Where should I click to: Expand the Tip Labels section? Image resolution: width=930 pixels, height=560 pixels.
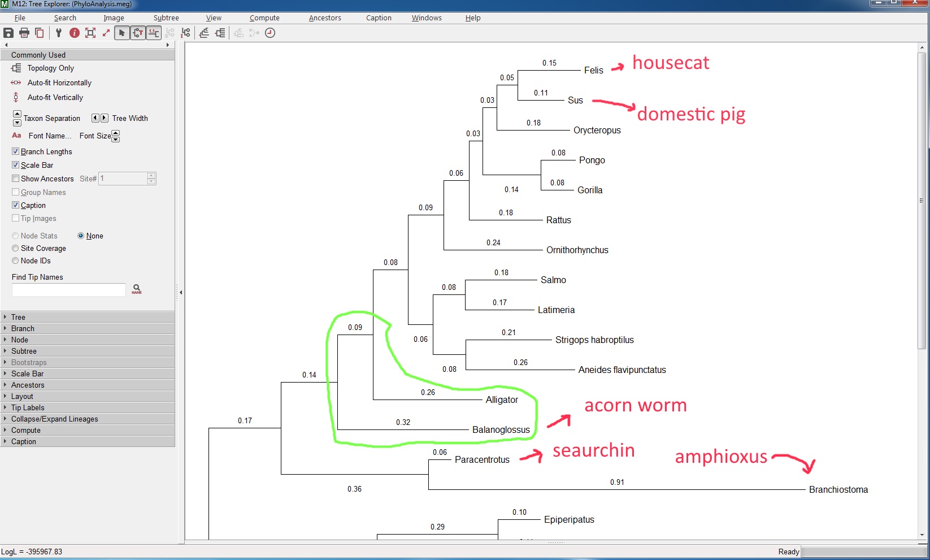pyautogui.click(x=87, y=407)
